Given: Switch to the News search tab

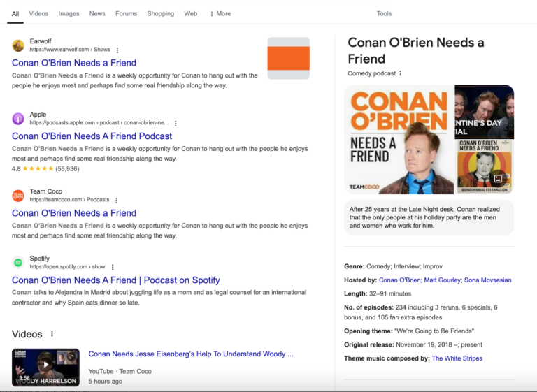Looking at the screenshot, I should [x=97, y=14].
